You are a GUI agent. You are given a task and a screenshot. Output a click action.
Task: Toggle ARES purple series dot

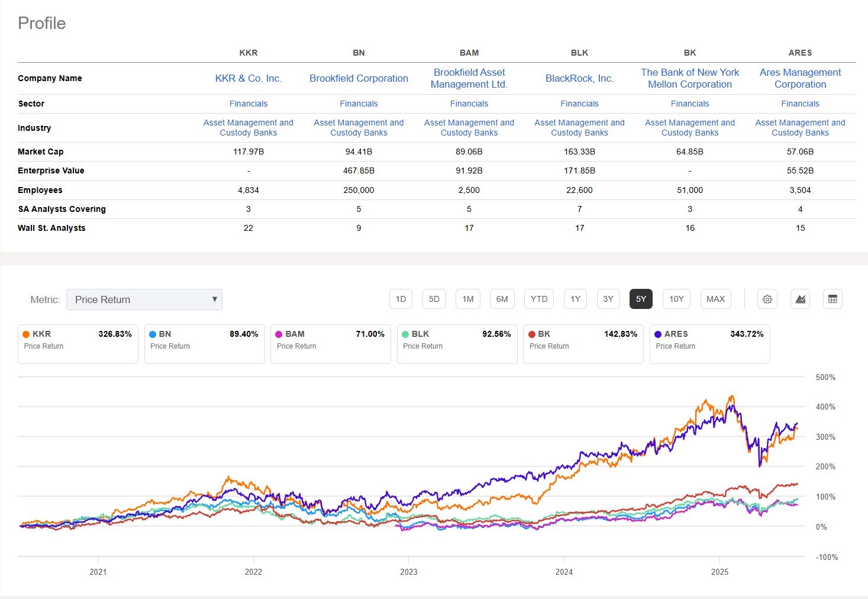[x=658, y=334]
